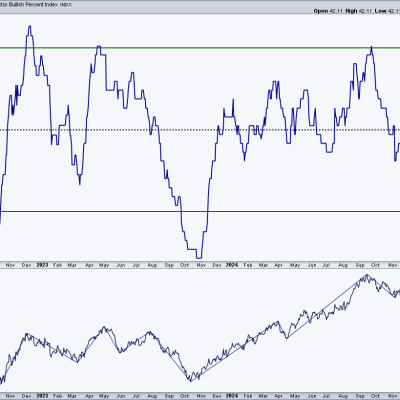This screenshot has height=400, width=400.
Task: Click the price chart peak near May 2023
Action: [x=104, y=327]
